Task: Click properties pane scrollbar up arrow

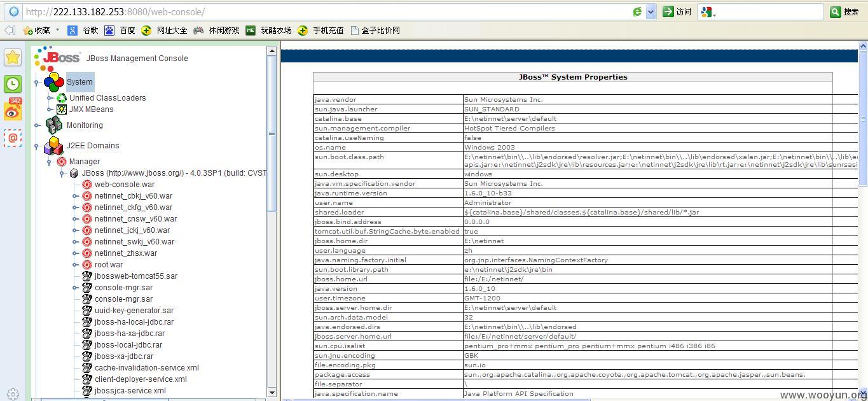Action: (x=864, y=46)
